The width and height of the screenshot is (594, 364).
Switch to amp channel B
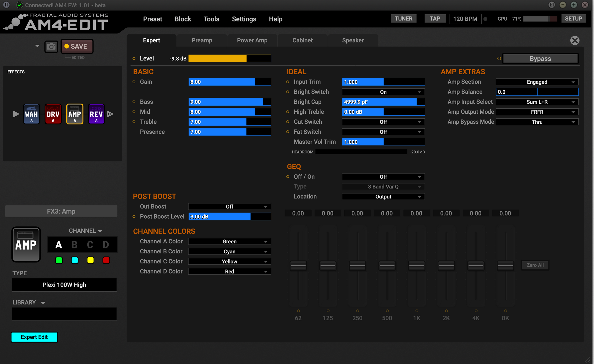click(75, 245)
